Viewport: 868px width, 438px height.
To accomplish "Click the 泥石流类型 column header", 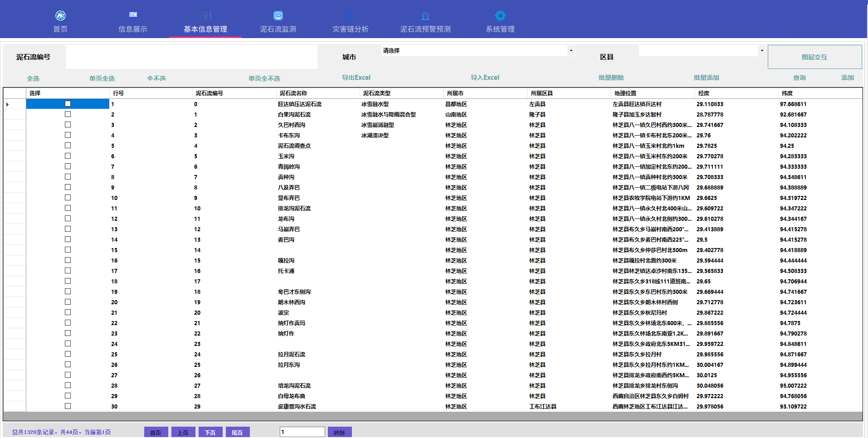I will pos(402,93).
